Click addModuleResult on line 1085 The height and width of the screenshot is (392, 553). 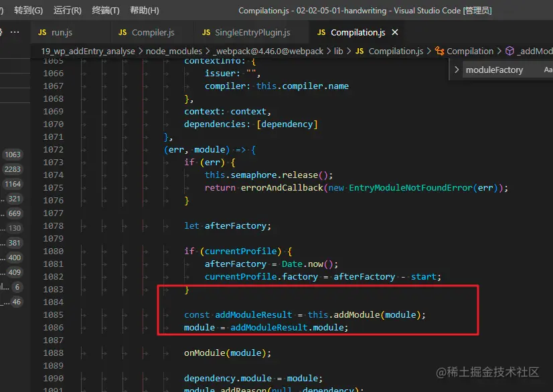tap(254, 315)
